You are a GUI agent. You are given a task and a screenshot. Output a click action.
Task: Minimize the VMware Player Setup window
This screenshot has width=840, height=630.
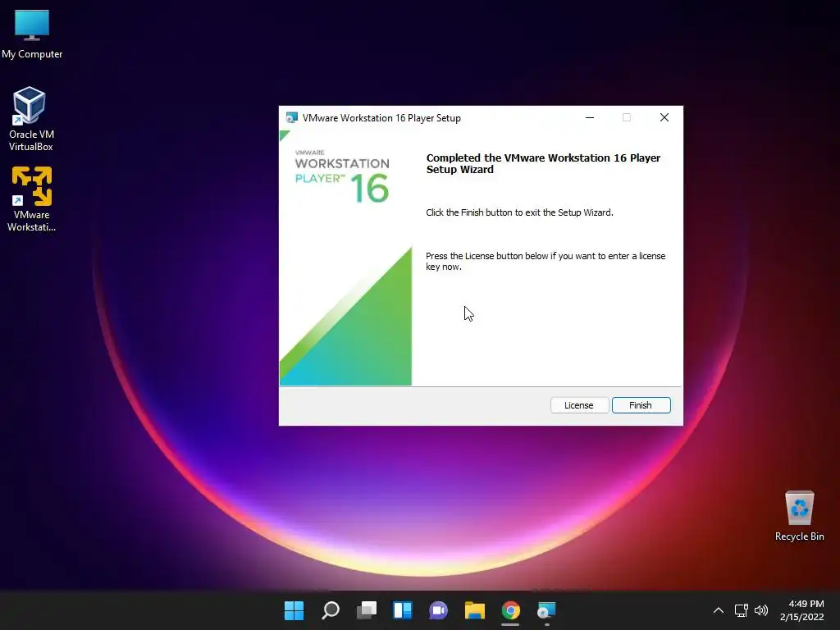590,118
